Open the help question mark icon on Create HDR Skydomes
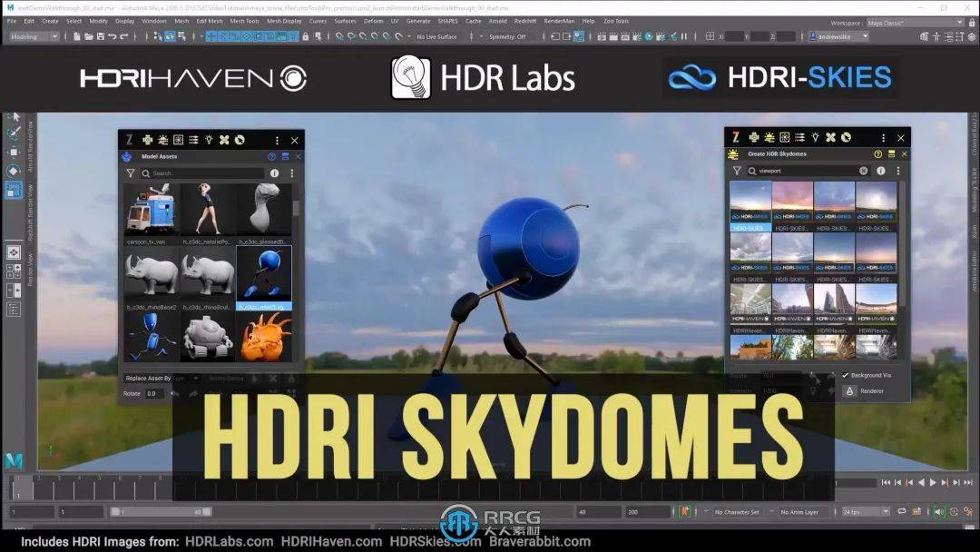Viewport: 980px width, 552px height. (877, 153)
